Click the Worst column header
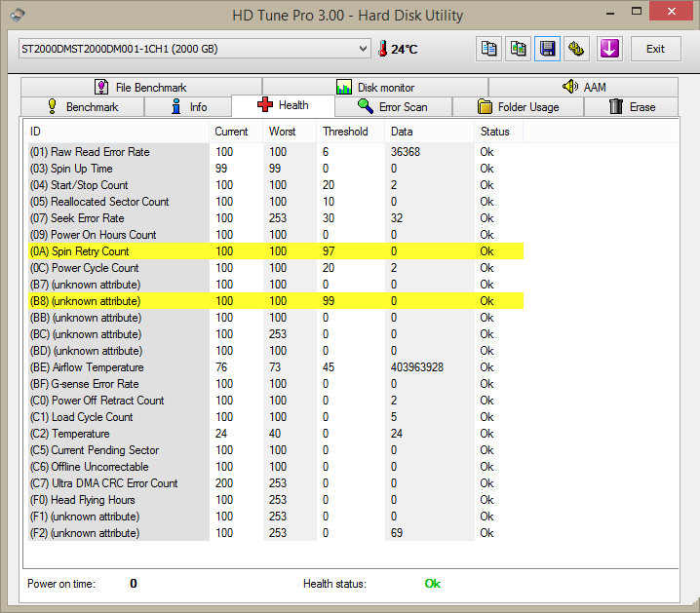700x613 pixels. pyautogui.click(x=290, y=132)
